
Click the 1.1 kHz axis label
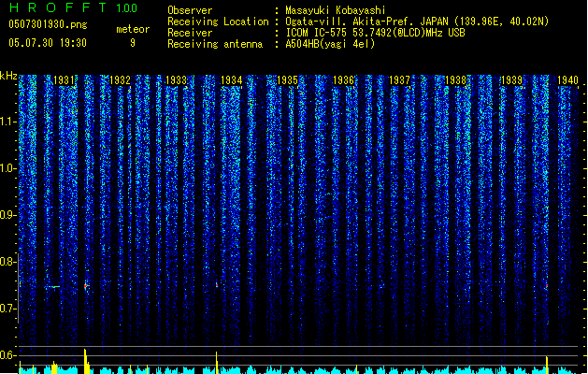pos(7,122)
